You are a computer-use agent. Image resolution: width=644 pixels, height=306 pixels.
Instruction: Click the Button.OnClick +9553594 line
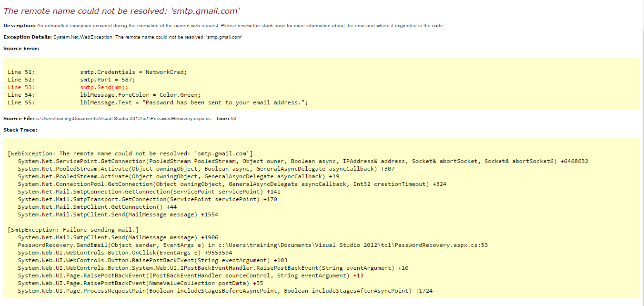[125, 253]
